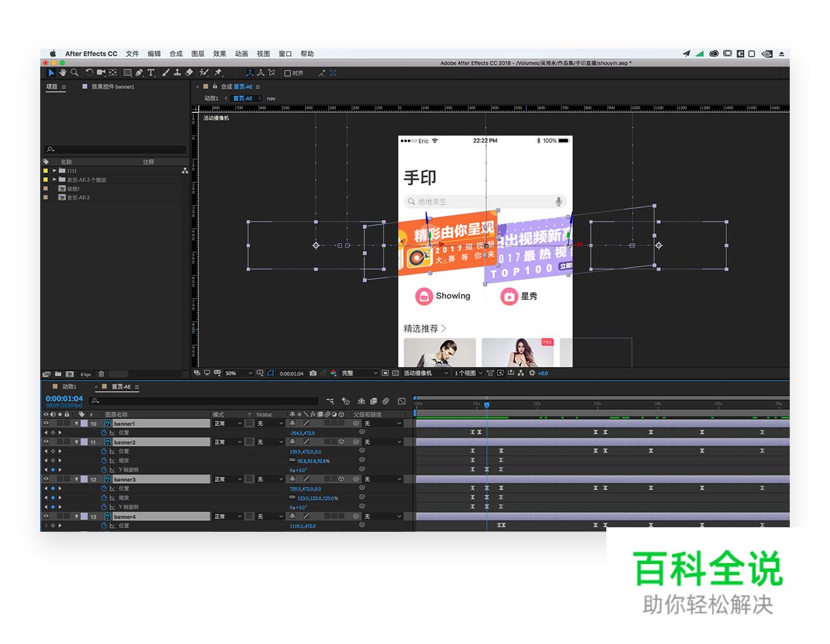
Task: Select the Pen tool
Action: pyautogui.click(x=139, y=73)
